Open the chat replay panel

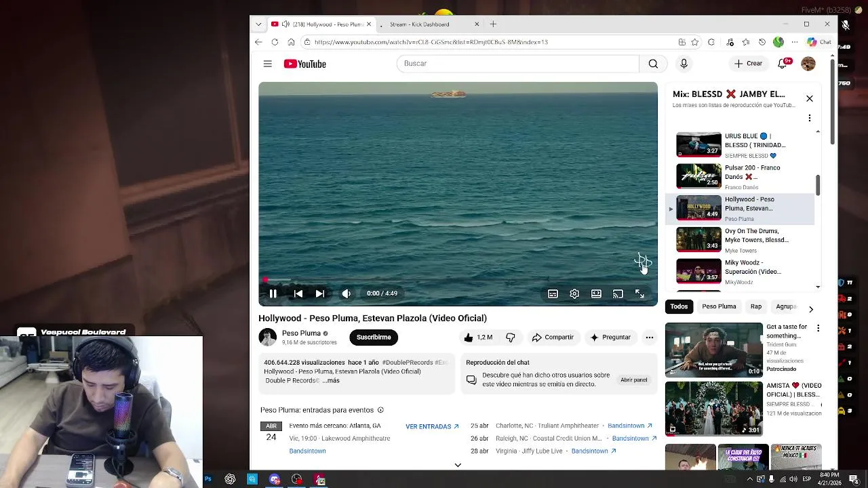pos(633,380)
